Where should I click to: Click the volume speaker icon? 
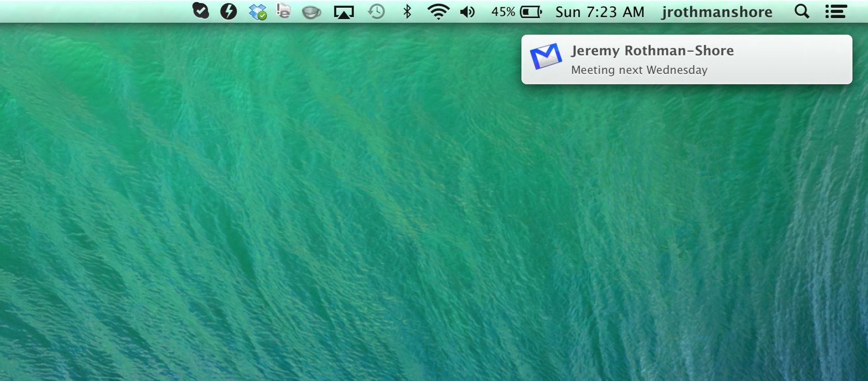(x=467, y=11)
